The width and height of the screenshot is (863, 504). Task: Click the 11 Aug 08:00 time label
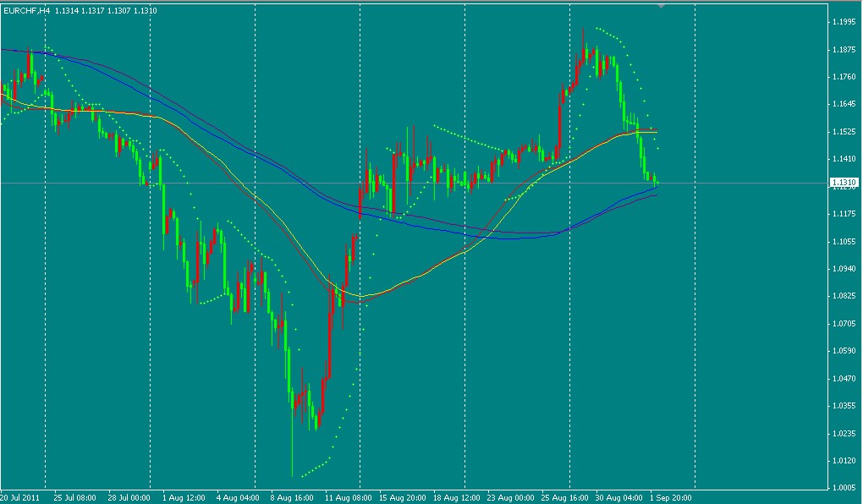tap(347, 498)
